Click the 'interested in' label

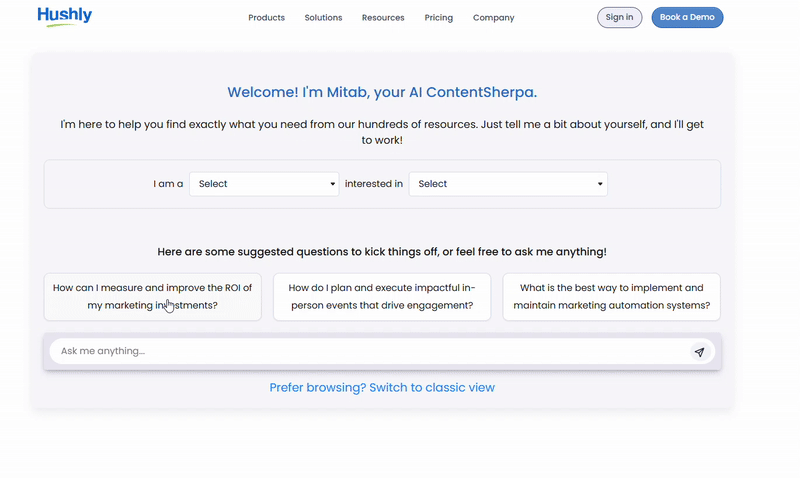coord(374,184)
